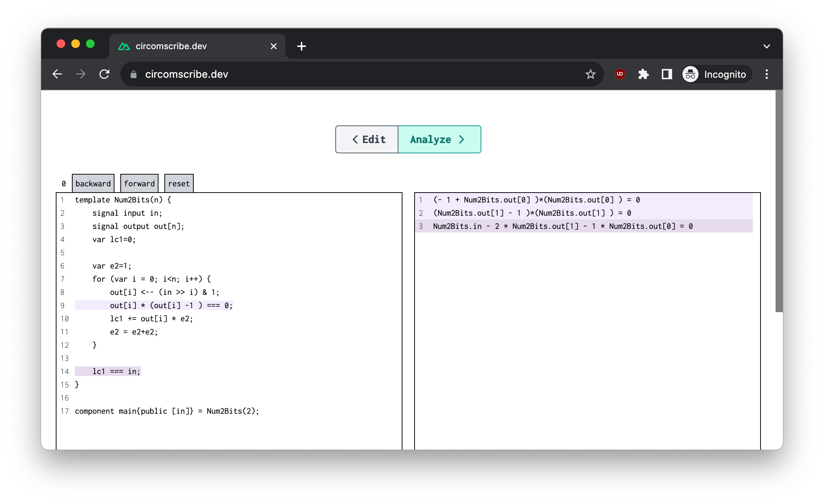
Task: Switch to the Edit view
Action: point(367,139)
